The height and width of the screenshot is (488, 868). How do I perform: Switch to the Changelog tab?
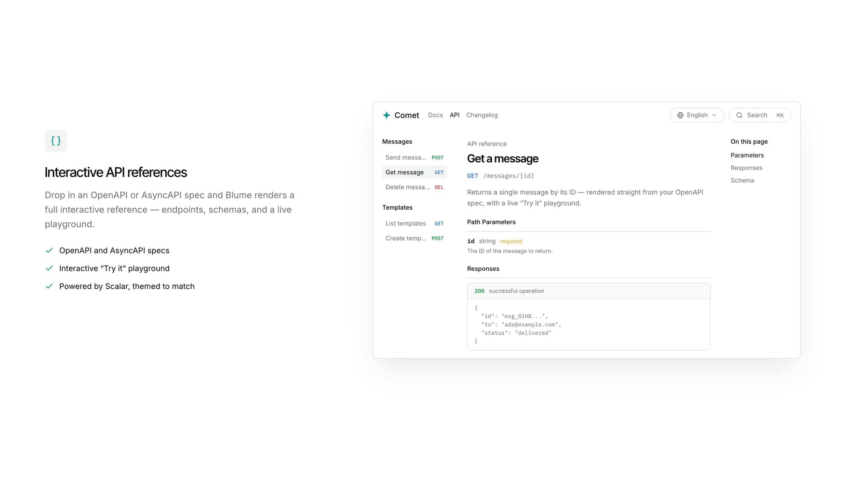pos(482,115)
